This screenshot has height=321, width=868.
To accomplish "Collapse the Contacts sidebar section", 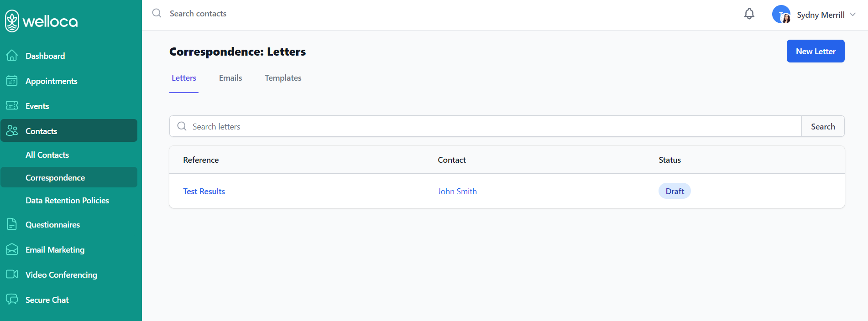I will click(x=68, y=131).
